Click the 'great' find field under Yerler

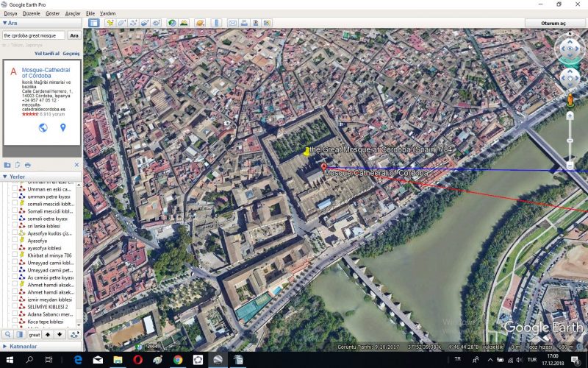tap(34, 335)
